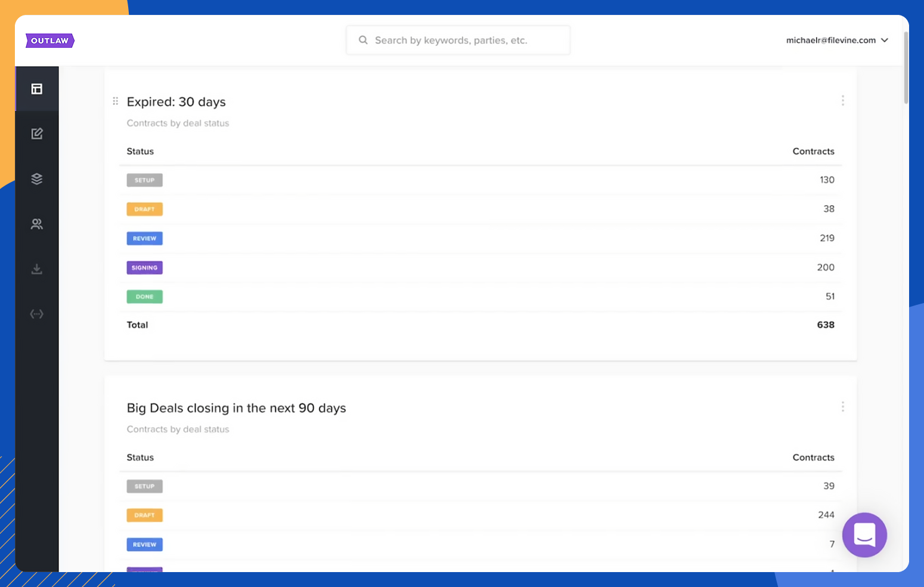Open the Intercom chat bubble icon
Image resolution: width=924 pixels, height=587 pixels.
(x=864, y=535)
